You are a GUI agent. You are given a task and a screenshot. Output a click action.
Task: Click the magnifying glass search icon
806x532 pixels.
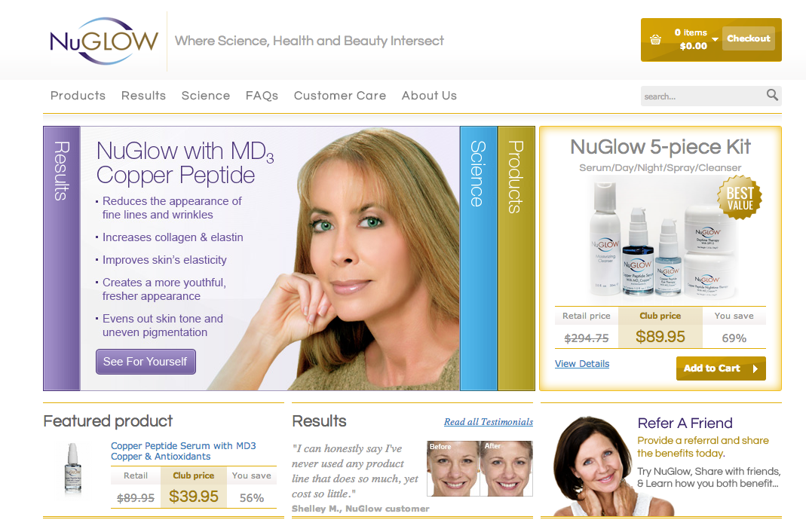click(772, 95)
